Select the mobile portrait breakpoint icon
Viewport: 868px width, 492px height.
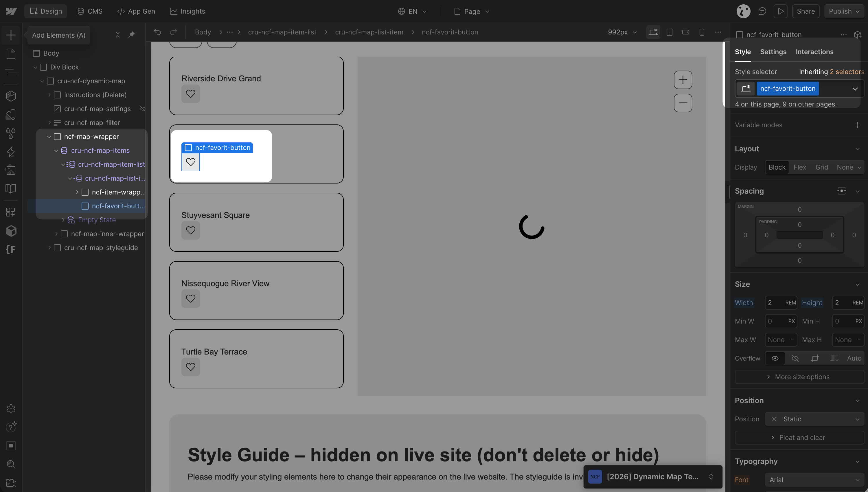(x=702, y=32)
